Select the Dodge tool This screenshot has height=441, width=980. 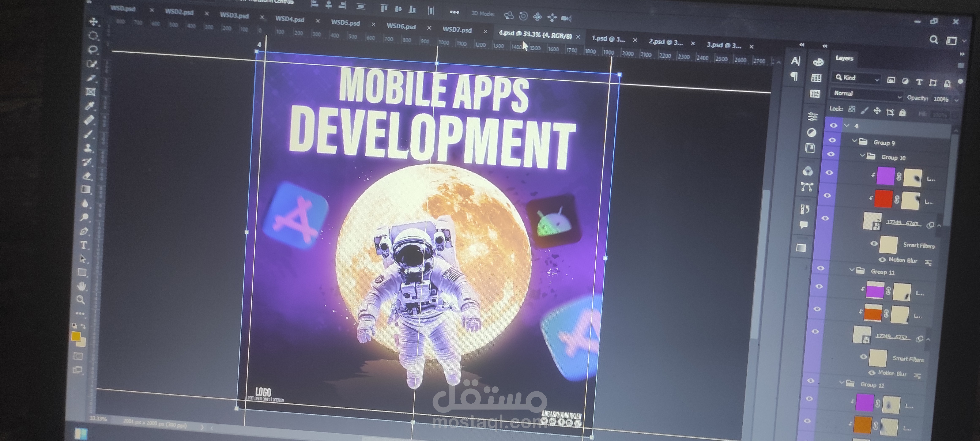[x=84, y=217]
